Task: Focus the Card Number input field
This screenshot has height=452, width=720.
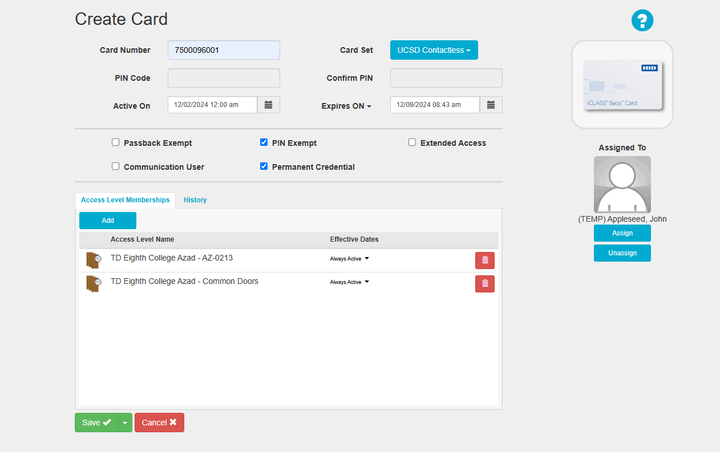Action: [224, 50]
